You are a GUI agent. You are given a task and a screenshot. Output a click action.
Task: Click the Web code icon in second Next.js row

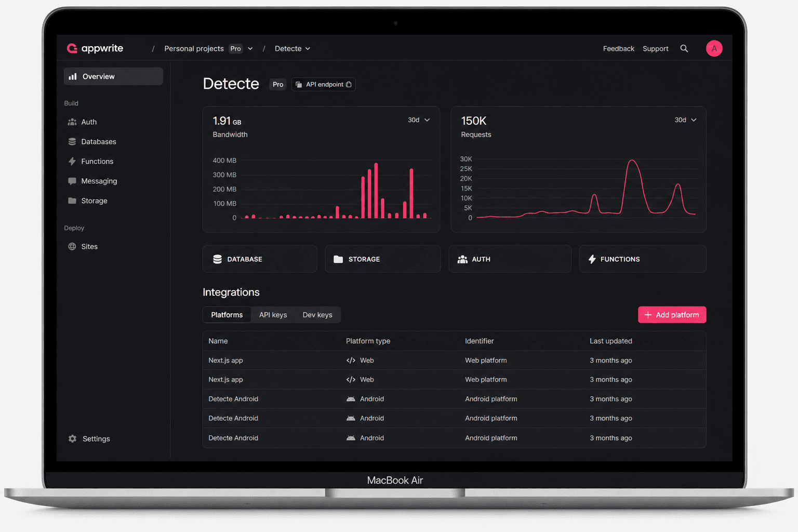pos(351,380)
